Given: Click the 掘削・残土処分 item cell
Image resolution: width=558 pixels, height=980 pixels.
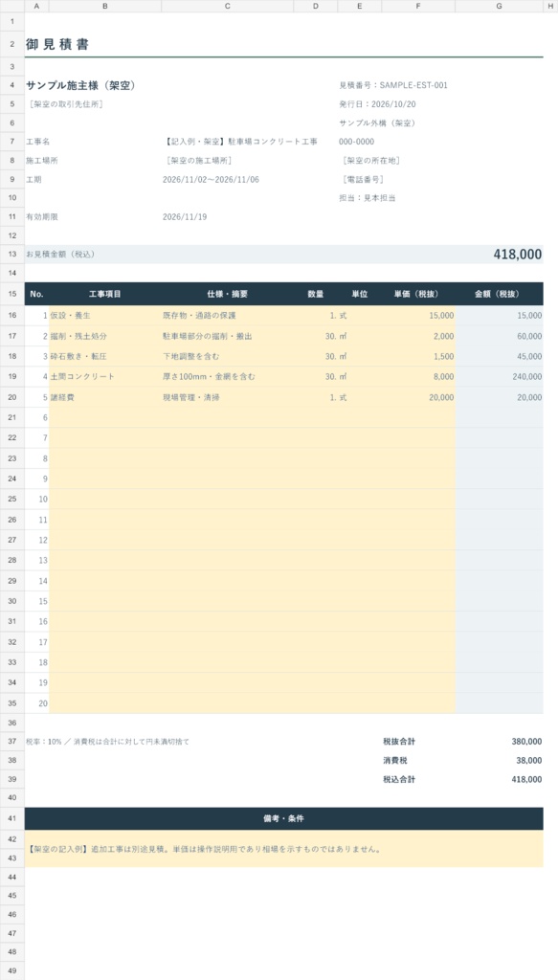Looking at the screenshot, I should pyautogui.click(x=105, y=336).
